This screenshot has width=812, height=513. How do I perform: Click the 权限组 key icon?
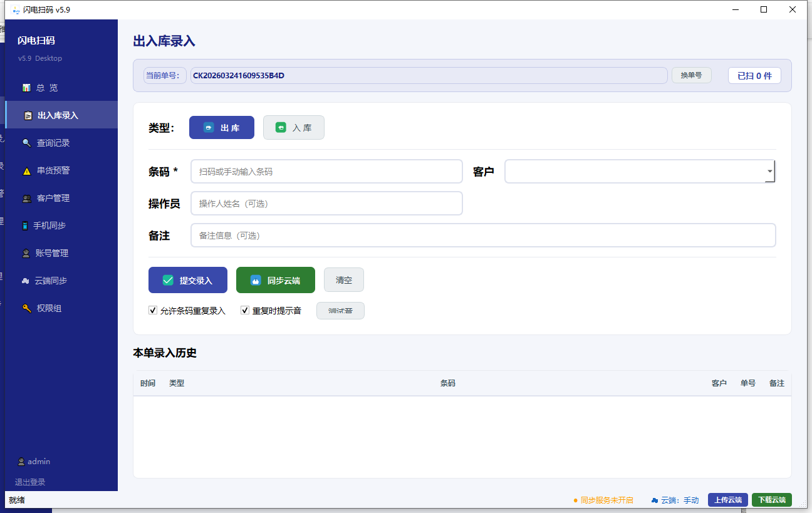tap(26, 308)
